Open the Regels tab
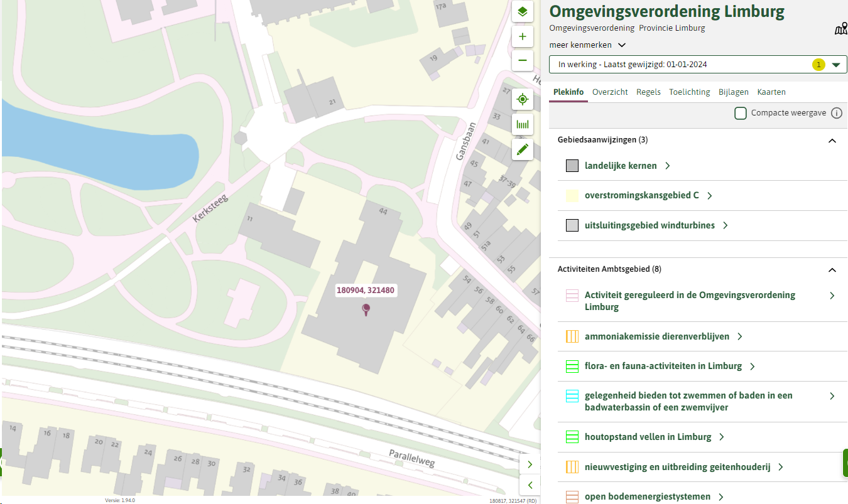Image resolution: width=848 pixels, height=504 pixels. (648, 92)
